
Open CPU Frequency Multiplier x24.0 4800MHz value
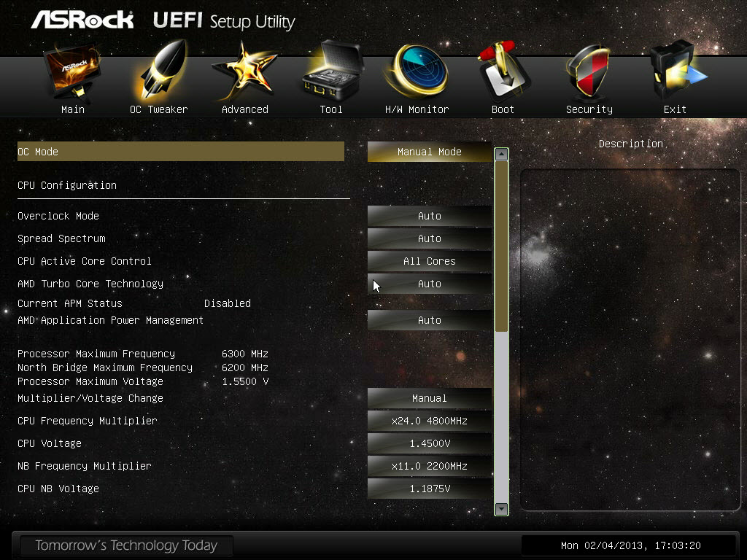tap(429, 421)
